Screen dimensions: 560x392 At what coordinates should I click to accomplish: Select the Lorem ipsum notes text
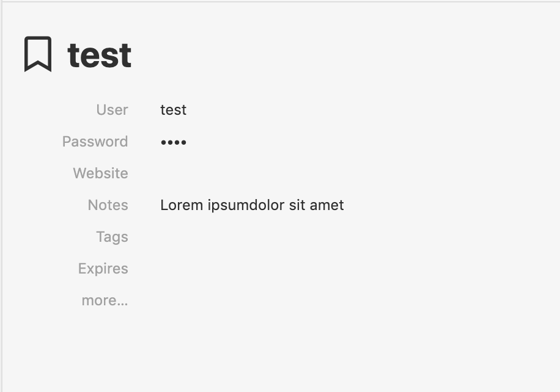point(252,205)
